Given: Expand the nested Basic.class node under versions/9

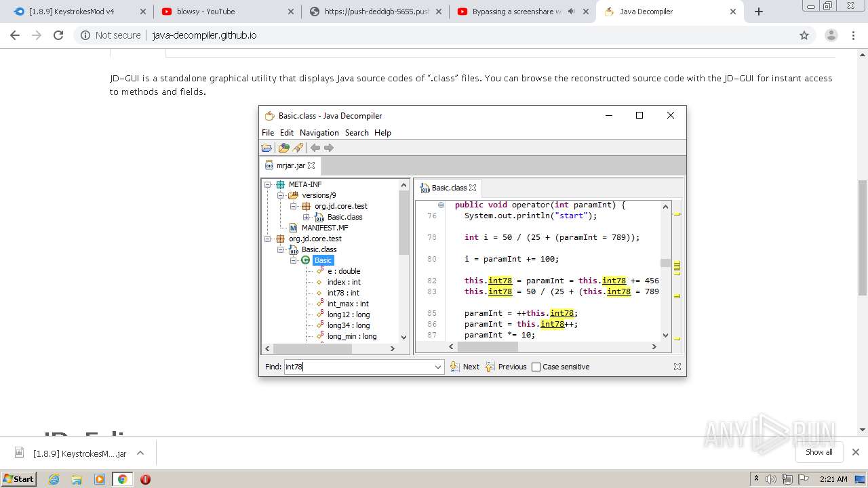Looking at the screenshot, I should 307,217.
